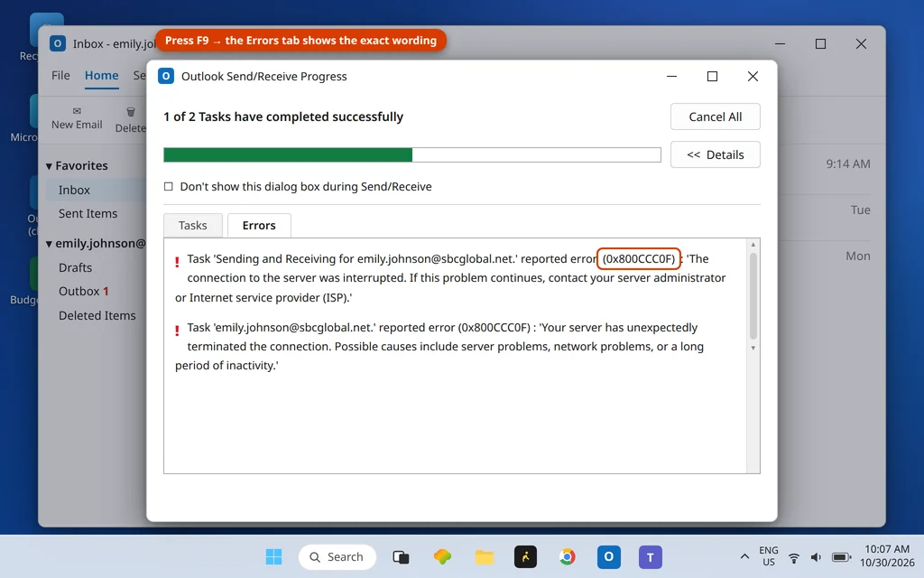This screenshot has height=578, width=924.
Task: Select the Errors tab
Action: (259, 225)
